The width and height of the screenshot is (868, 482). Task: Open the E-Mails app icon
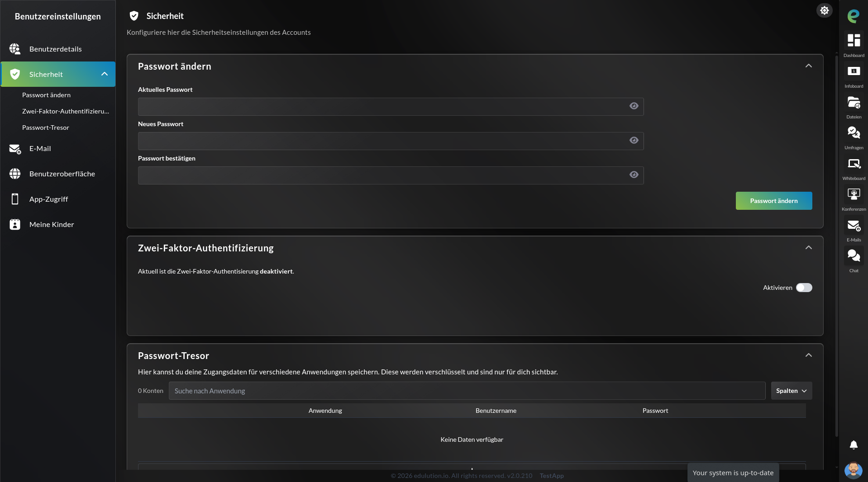[x=854, y=225]
